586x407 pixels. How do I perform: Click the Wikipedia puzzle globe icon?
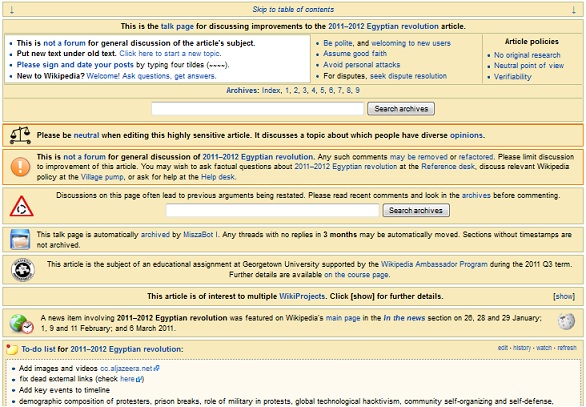coord(566,322)
